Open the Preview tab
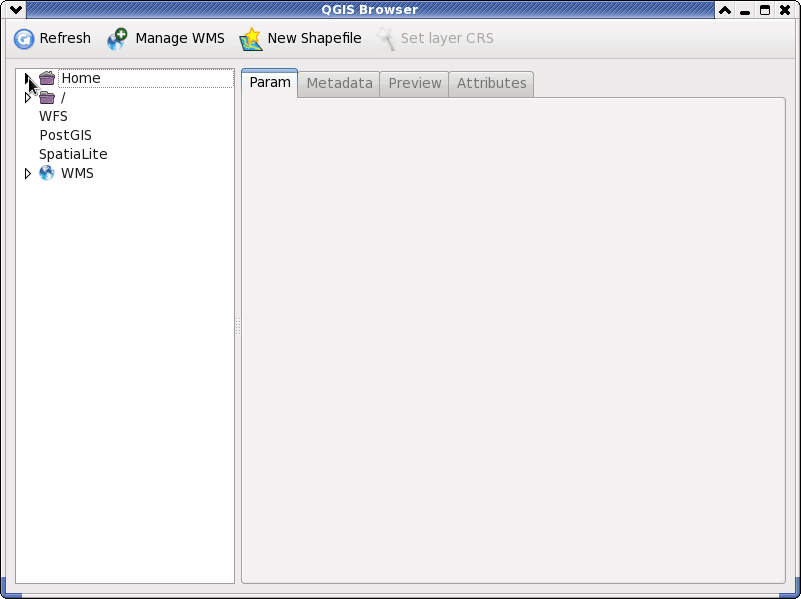The width and height of the screenshot is (801, 599). [414, 84]
